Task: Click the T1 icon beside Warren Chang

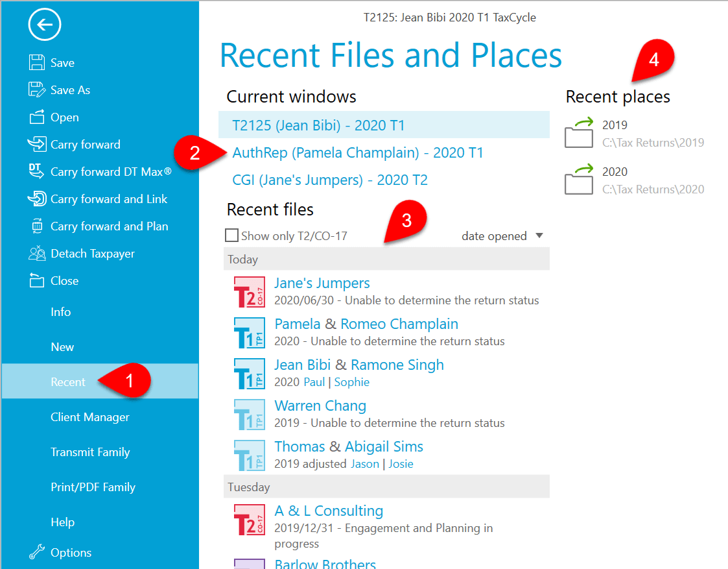Action: [250, 415]
